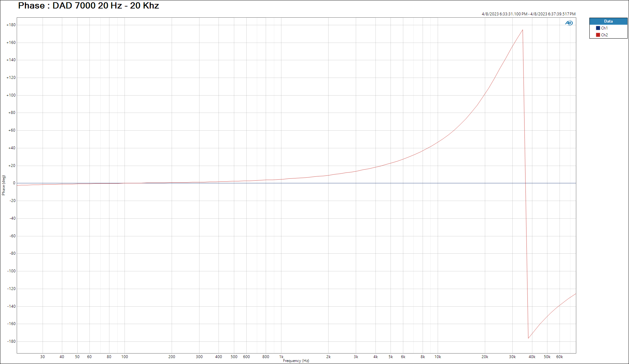Click the 0 tick label on the phase axis
This screenshot has height=364, width=629.
point(14,183)
